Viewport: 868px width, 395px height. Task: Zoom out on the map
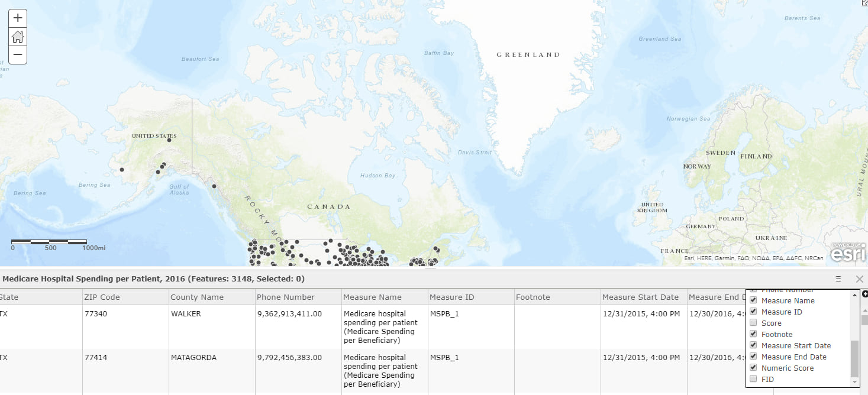tap(17, 54)
